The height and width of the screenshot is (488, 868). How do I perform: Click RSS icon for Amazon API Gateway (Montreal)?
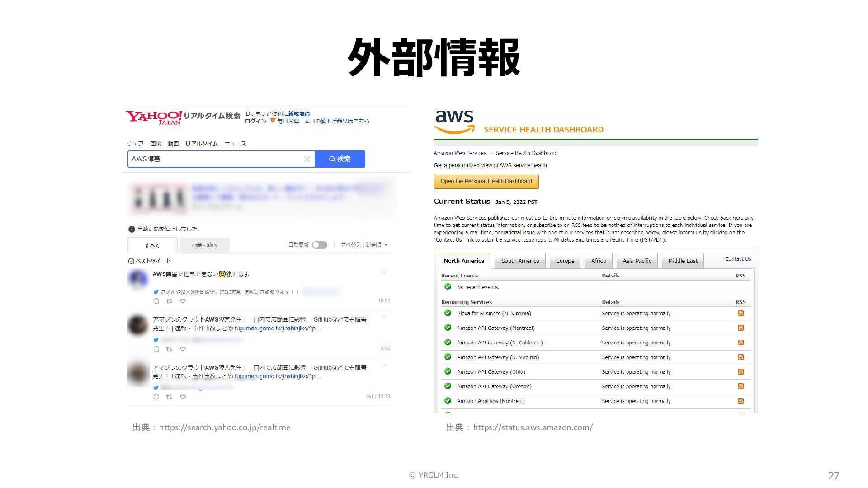point(741,328)
